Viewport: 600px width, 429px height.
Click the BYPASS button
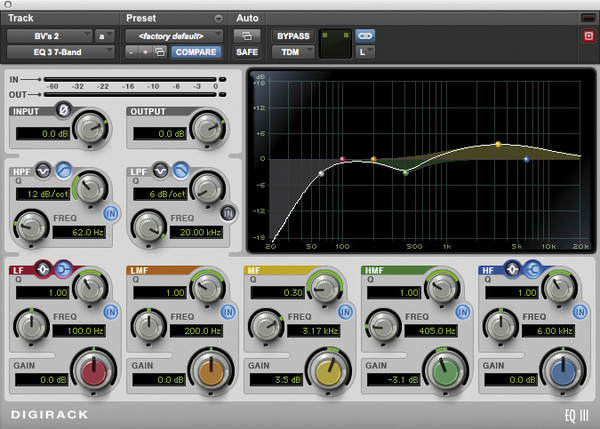[293, 36]
